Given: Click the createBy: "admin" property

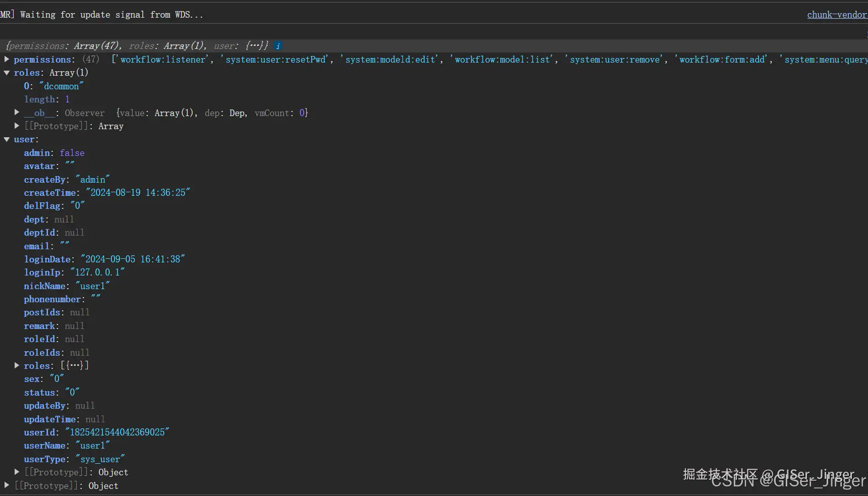Looking at the screenshot, I should click(67, 180).
